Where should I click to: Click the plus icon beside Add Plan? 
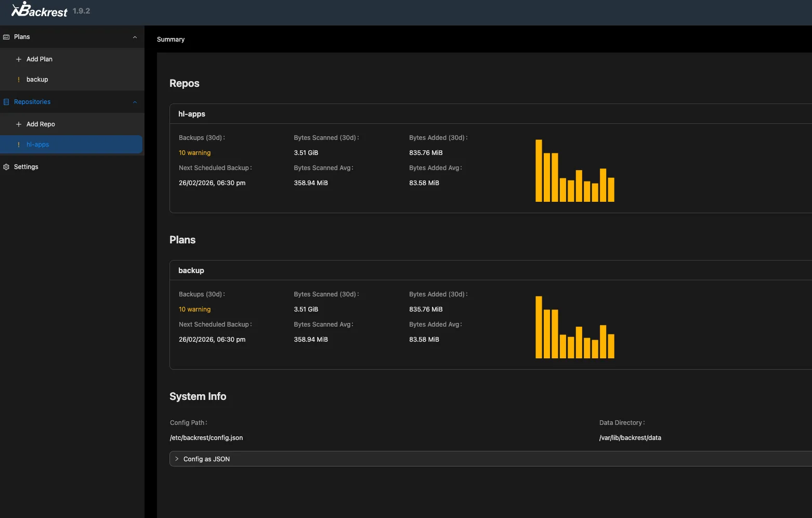19,59
